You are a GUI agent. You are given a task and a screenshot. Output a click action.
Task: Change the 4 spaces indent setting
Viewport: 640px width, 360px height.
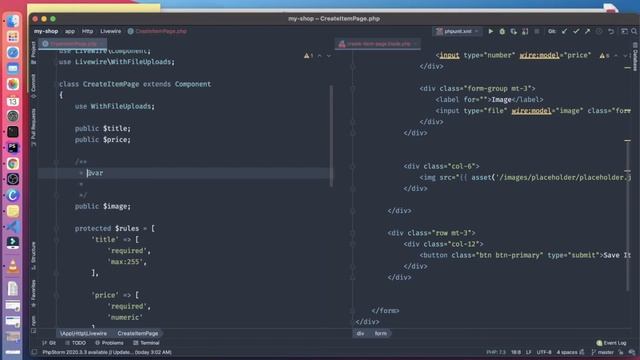pyautogui.click(x=567, y=352)
